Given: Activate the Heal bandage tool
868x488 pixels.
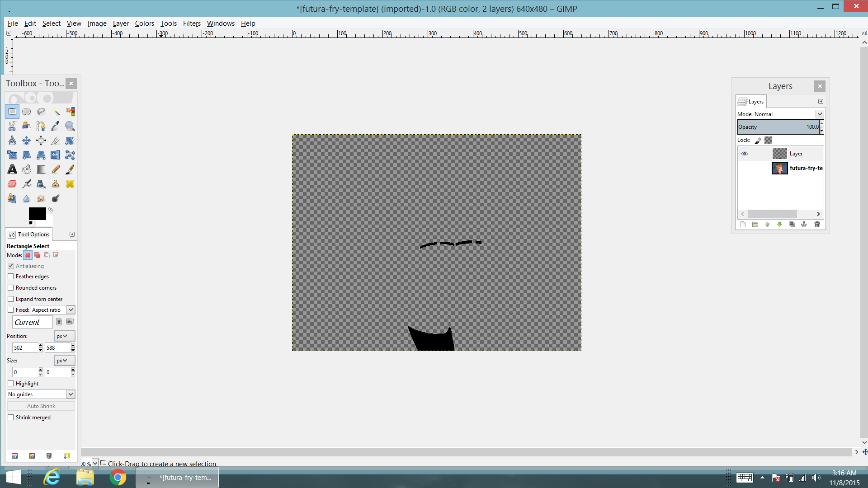Looking at the screenshot, I should click(70, 184).
